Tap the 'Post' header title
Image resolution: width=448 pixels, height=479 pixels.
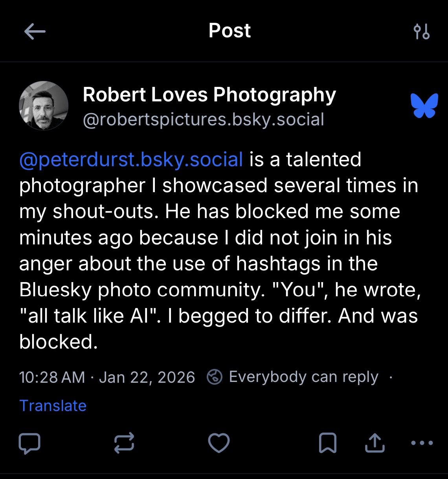click(x=230, y=31)
